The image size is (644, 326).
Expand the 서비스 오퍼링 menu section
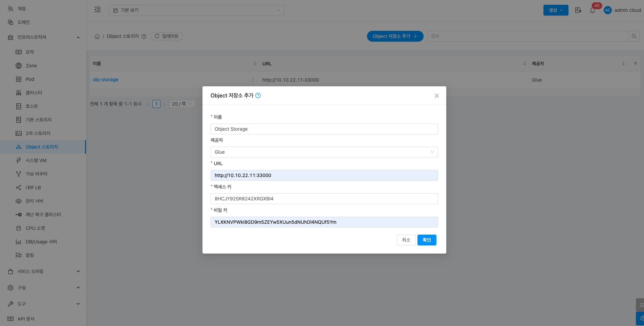coord(43,271)
